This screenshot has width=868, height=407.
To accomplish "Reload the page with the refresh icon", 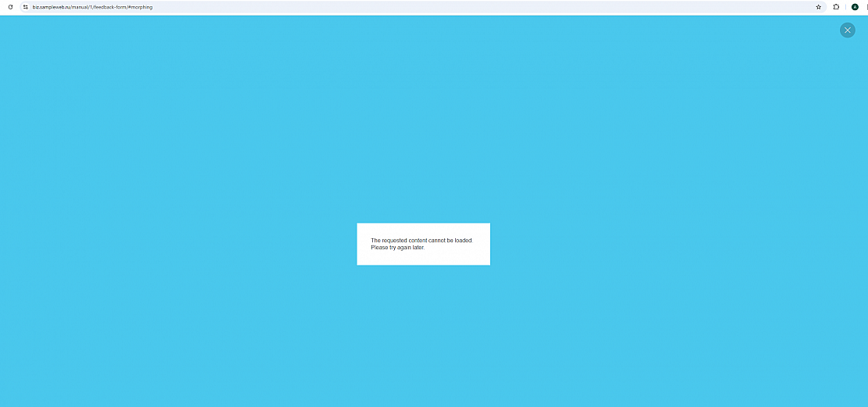I will (x=10, y=7).
